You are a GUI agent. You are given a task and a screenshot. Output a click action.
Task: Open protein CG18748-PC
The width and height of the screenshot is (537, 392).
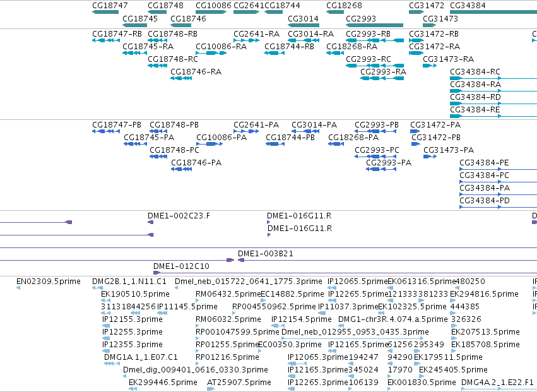[x=174, y=150]
